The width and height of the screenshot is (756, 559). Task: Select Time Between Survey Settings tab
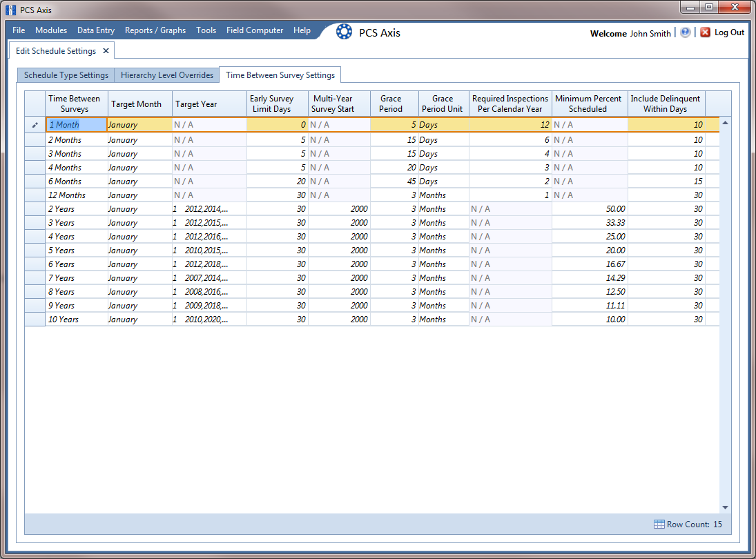(280, 75)
